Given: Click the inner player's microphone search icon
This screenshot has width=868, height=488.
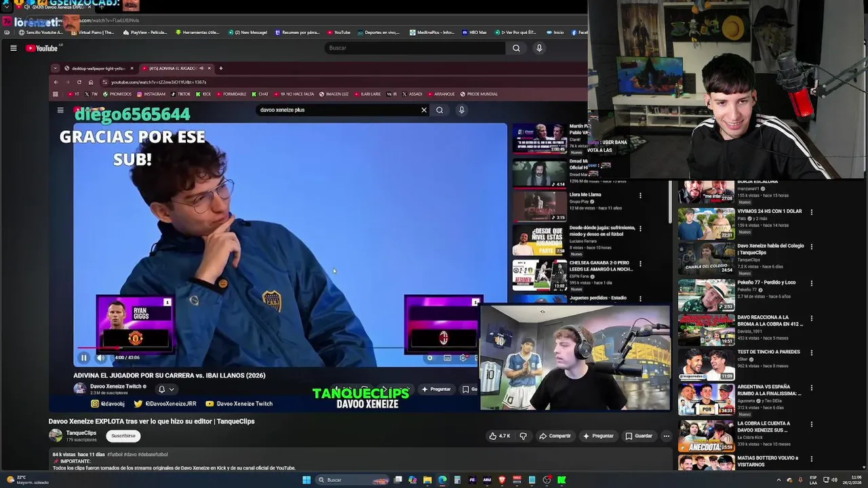Looking at the screenshot, I should point(462,110).
